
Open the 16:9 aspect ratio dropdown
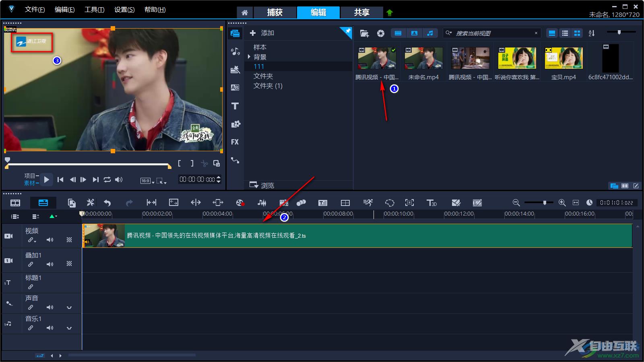[147, 181]
